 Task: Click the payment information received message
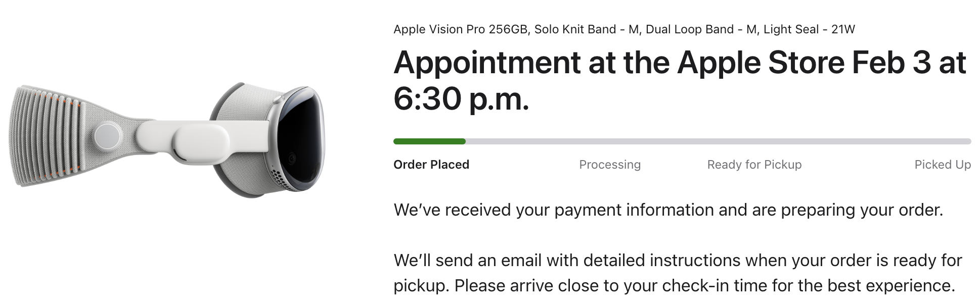668,210
